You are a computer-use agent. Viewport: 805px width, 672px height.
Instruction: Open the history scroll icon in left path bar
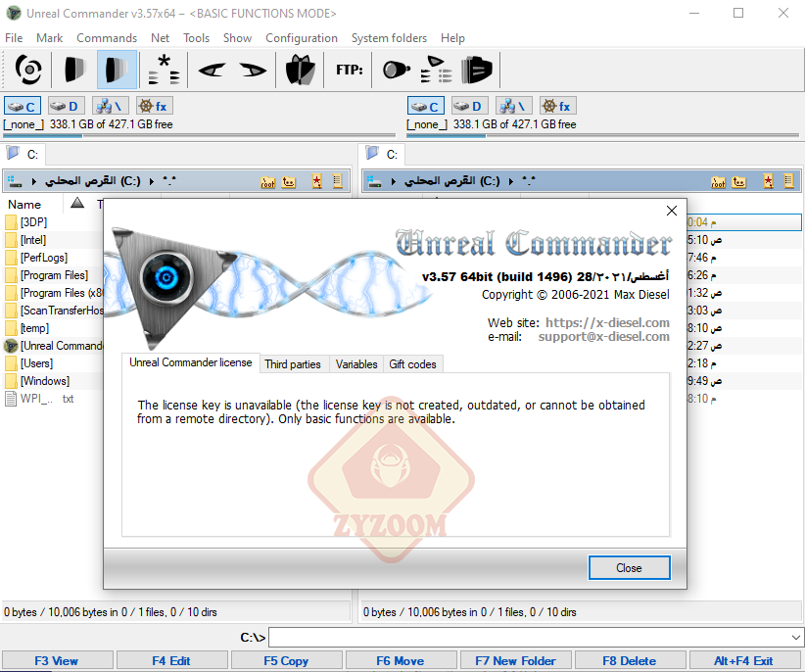pyautogui.click(x=337, y=181)
